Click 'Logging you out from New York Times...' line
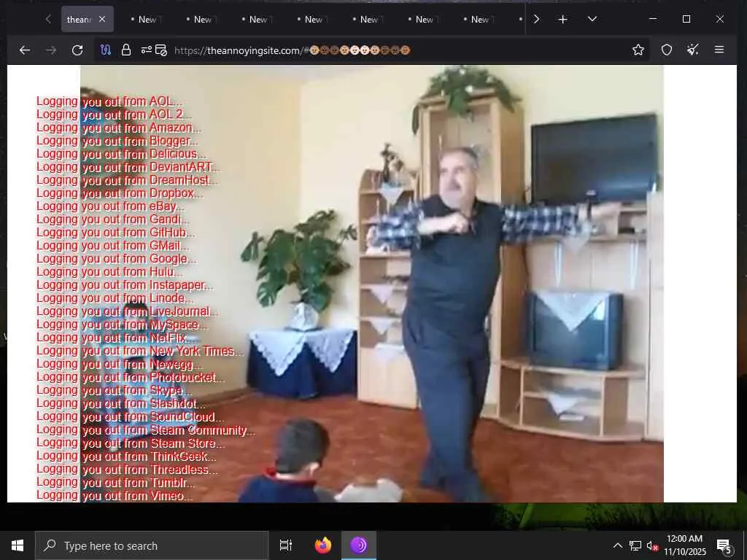The image size is (747, 560). [x=140, y=351]
